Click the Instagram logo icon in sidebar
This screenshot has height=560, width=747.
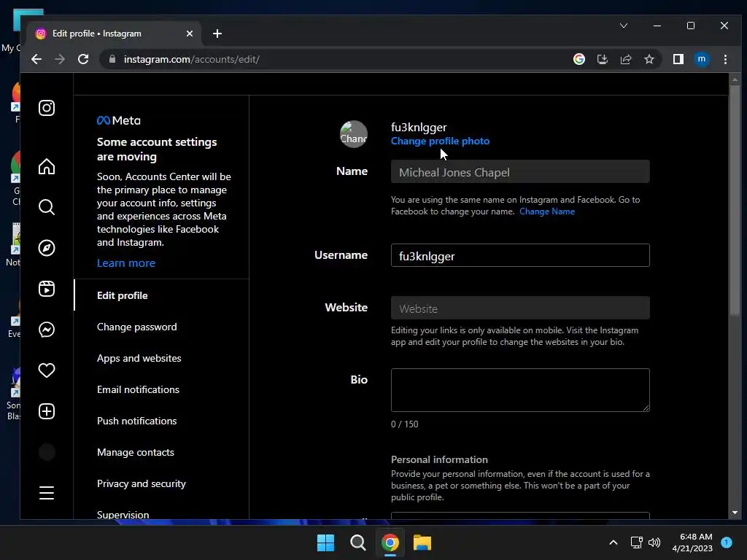click(x=46, y=108)
